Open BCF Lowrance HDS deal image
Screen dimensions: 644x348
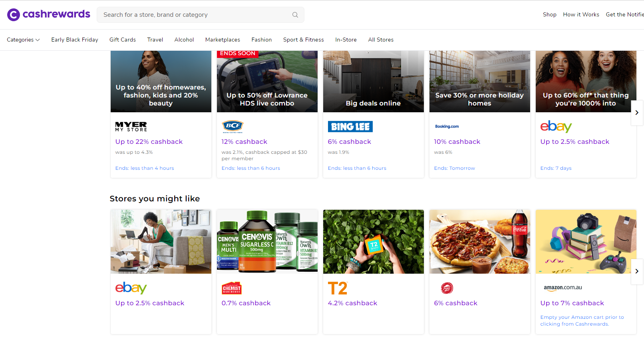[x=267, y=82]
